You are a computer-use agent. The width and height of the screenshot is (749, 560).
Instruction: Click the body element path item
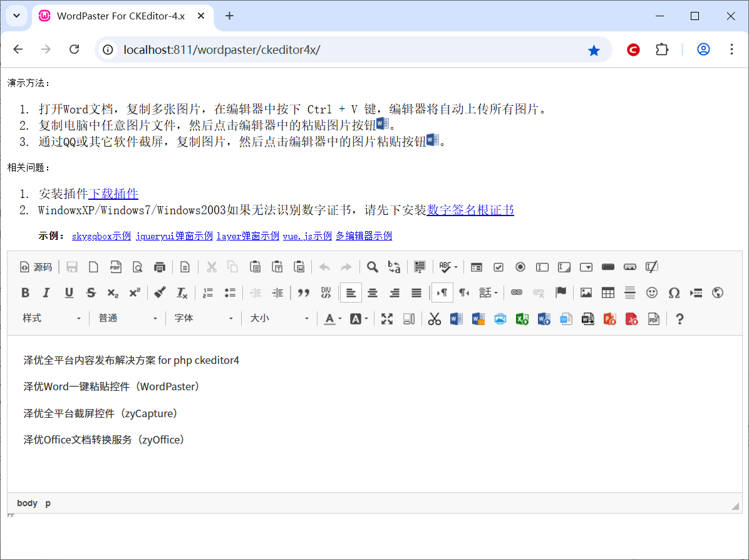(x=27, y=503)
